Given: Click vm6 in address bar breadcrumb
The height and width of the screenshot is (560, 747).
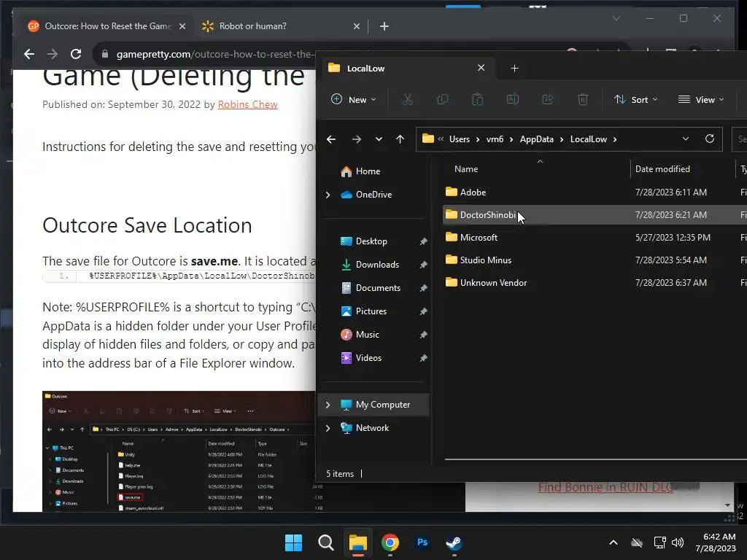Looking at the screenshot, I should tap(495, 139).
